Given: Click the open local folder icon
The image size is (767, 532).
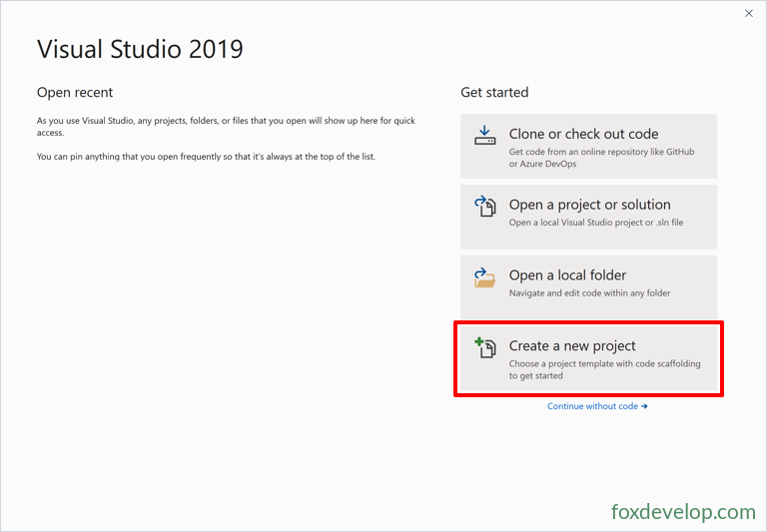Looking at the screenshot, I should [x=484, y=277].
